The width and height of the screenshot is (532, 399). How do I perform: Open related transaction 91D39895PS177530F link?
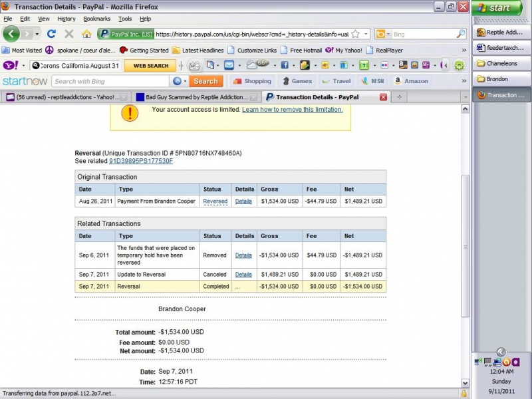click(x=141, y=161)
